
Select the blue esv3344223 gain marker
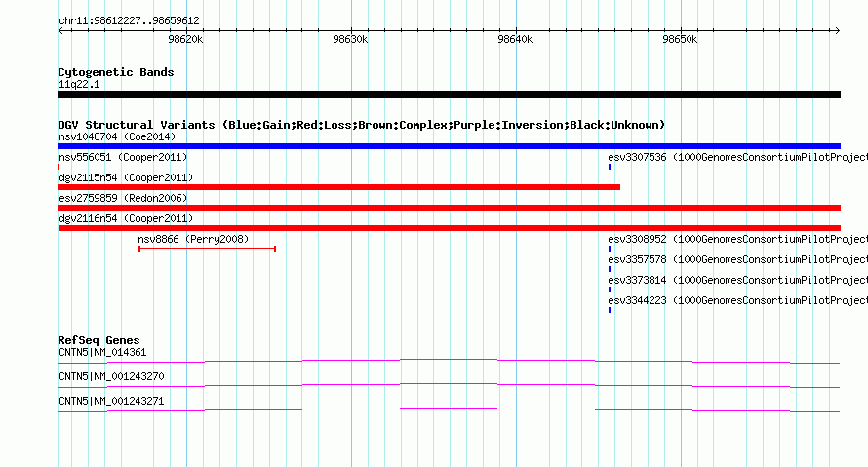[610, 310]
